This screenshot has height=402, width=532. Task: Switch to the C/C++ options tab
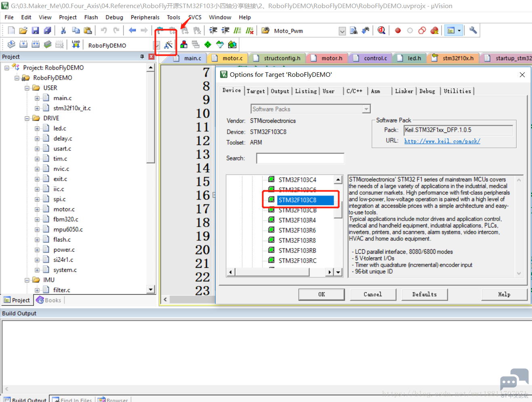[354, 91]
